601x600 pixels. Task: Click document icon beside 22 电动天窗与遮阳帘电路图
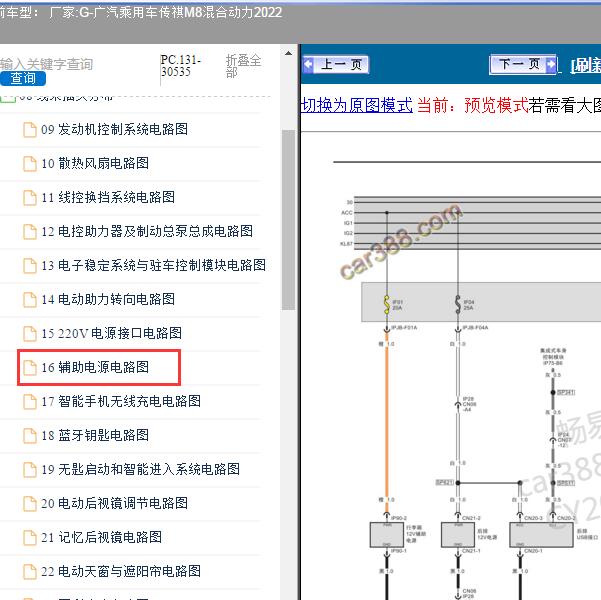coord(30,572)
